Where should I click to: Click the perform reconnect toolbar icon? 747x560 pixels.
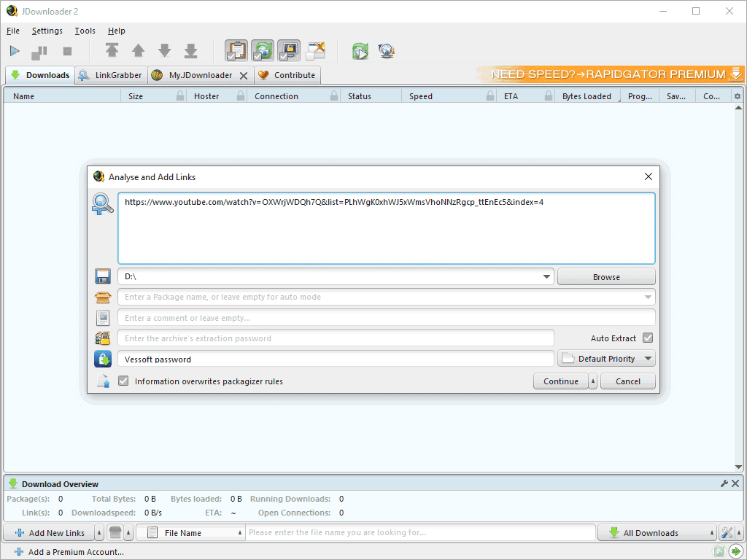coord(360,51)
